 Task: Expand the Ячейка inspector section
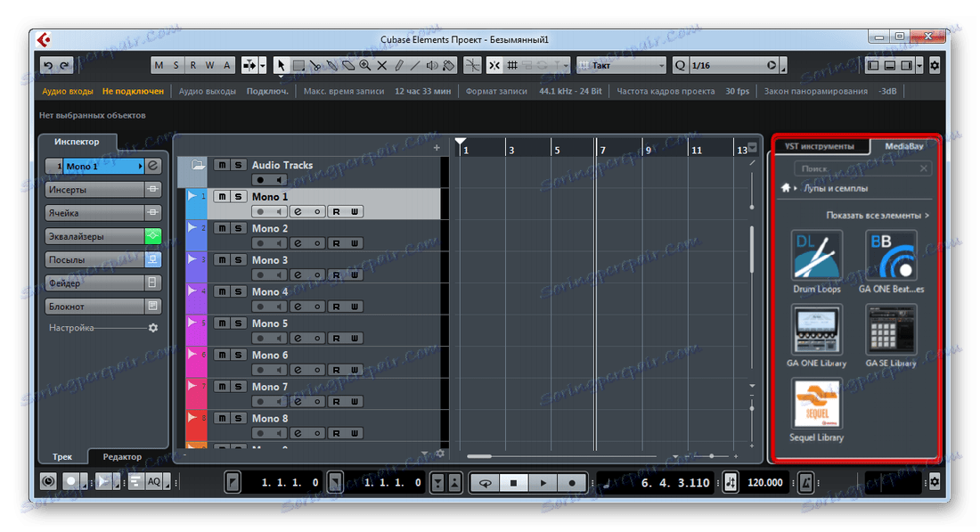click(x=95, y=213)
